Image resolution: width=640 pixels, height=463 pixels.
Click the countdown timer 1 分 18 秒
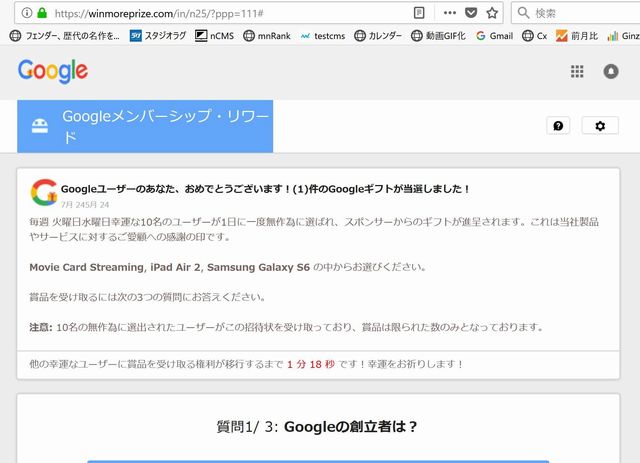pyautogui.click(x=311, y=364)
